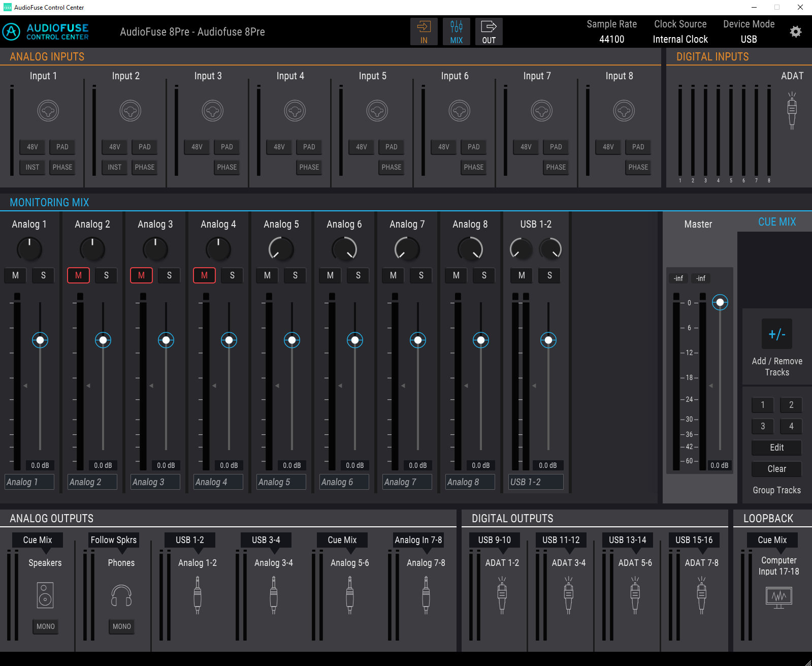Click the Input 3 combo jack icon

(213, 111)
